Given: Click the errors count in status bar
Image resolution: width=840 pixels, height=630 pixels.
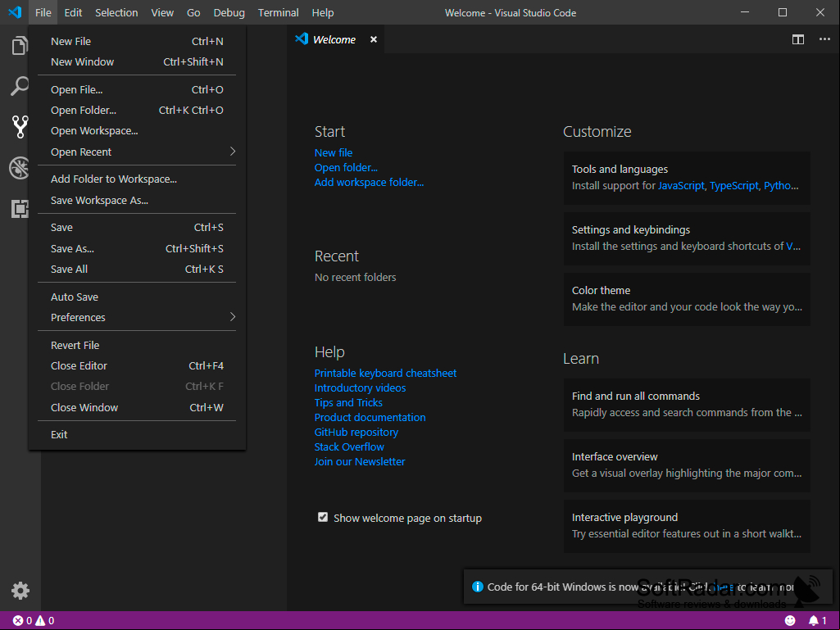Looking at the screenshot, I should click(22, 620).
